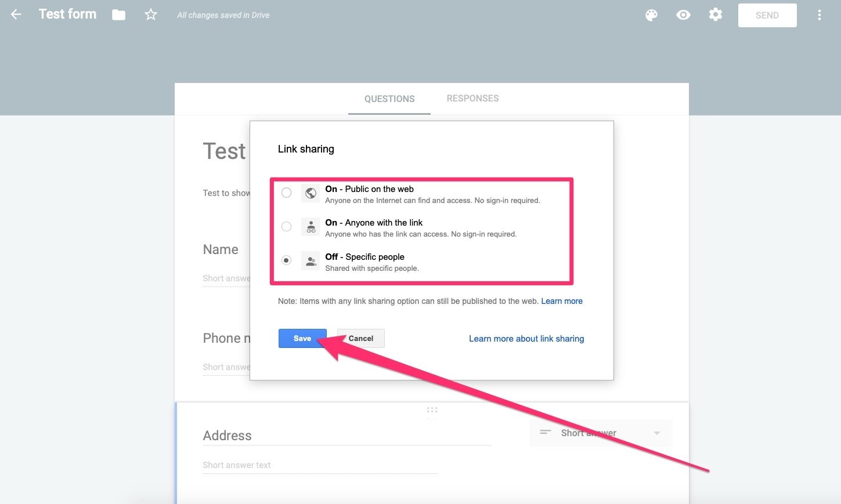Switch to the QUESTIONS tab
Viewport: 841px width, 504px height.
click(x=389, y=99)
